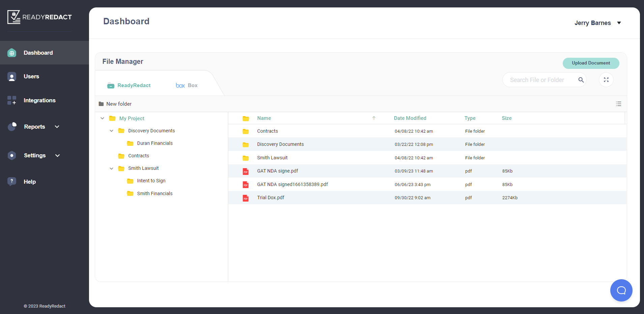644x314 pixels.
Task: Open the chat support bubble
Action: [x=621, y=290]
